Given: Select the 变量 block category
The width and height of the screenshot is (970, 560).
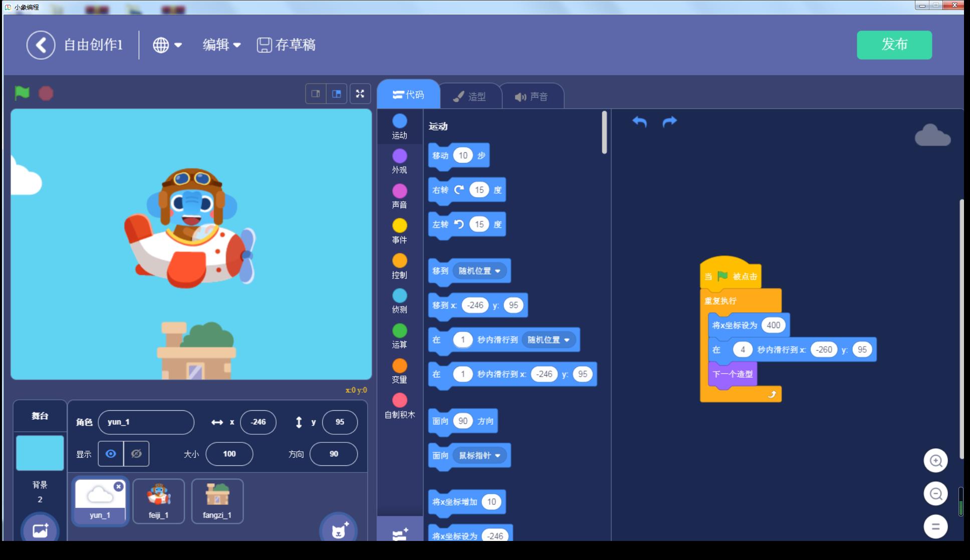Looking at the screenshot, I should pyautogui.click(x=399, y=371).
